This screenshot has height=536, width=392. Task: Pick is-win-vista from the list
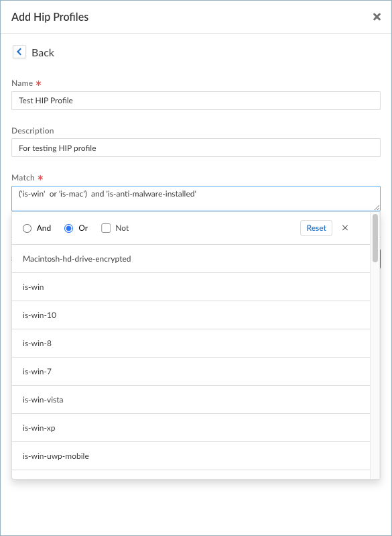(191, 400)
